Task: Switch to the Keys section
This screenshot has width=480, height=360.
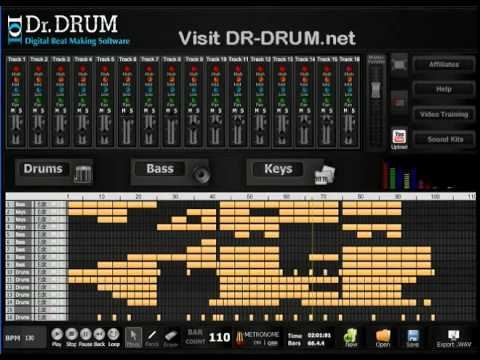Action: [x=278, y=169]
